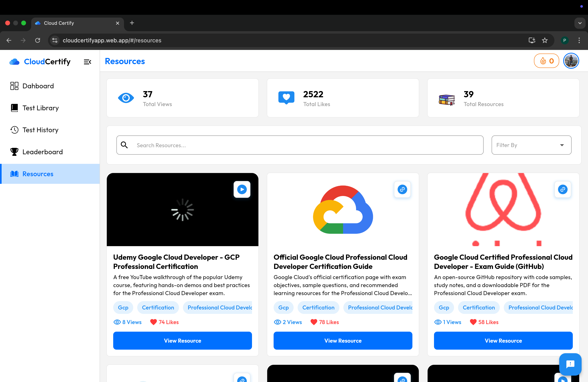Select the Test Library book icon

[14, 108]
